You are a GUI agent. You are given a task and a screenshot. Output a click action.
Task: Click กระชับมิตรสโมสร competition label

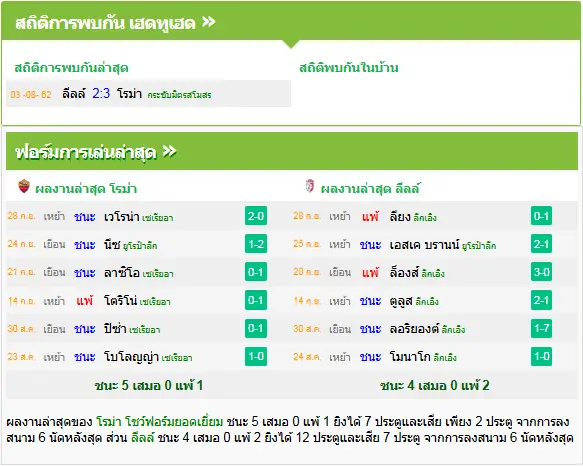click(x=179, y=95)
